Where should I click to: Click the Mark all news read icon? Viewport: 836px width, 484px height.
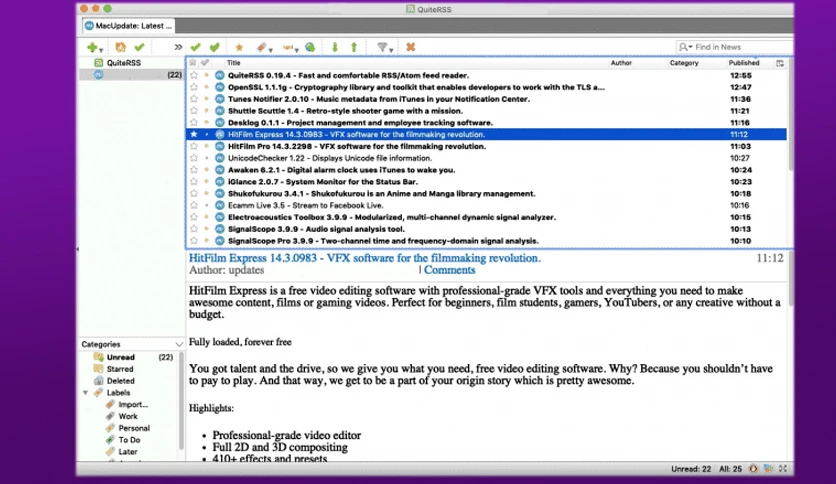tap(215, 47)
